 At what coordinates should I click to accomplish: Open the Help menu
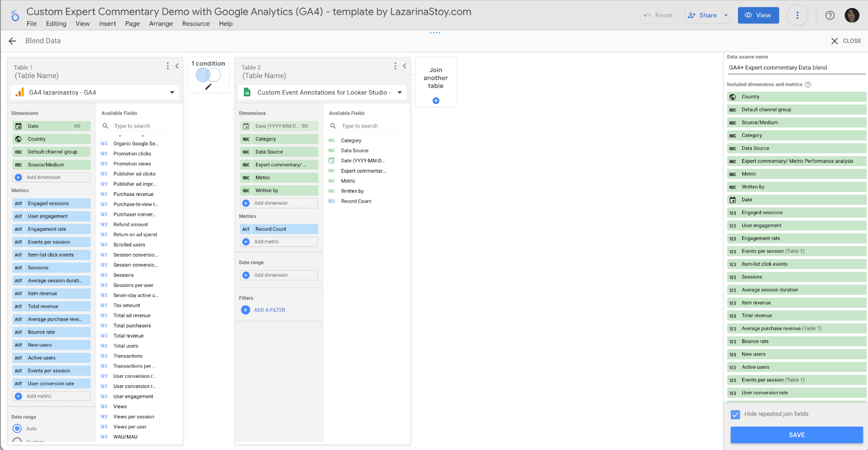(226, 23)
